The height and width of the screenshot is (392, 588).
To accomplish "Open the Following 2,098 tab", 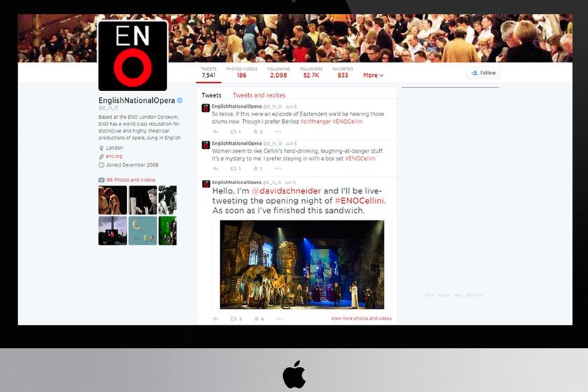I will [278, 73].
